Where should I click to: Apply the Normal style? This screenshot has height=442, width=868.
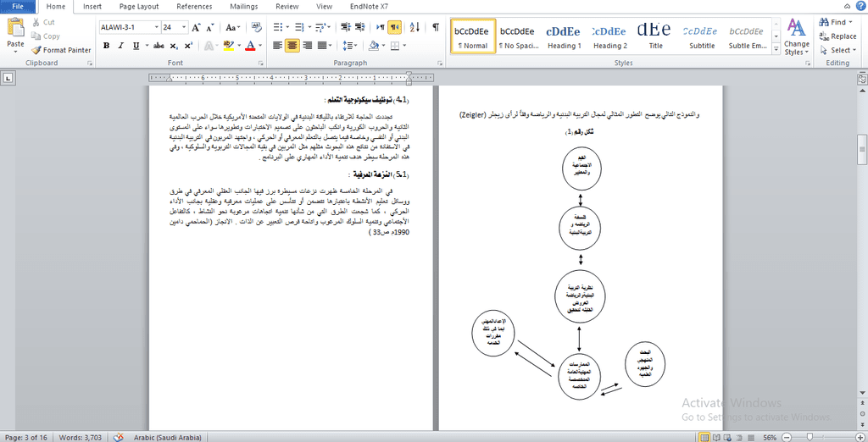point(472,36)
